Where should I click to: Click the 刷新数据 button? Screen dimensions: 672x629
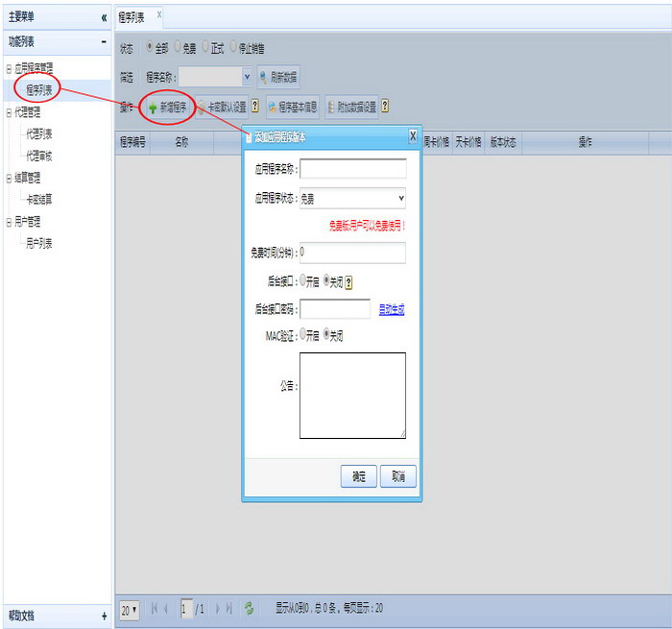[x=278, y=78]
